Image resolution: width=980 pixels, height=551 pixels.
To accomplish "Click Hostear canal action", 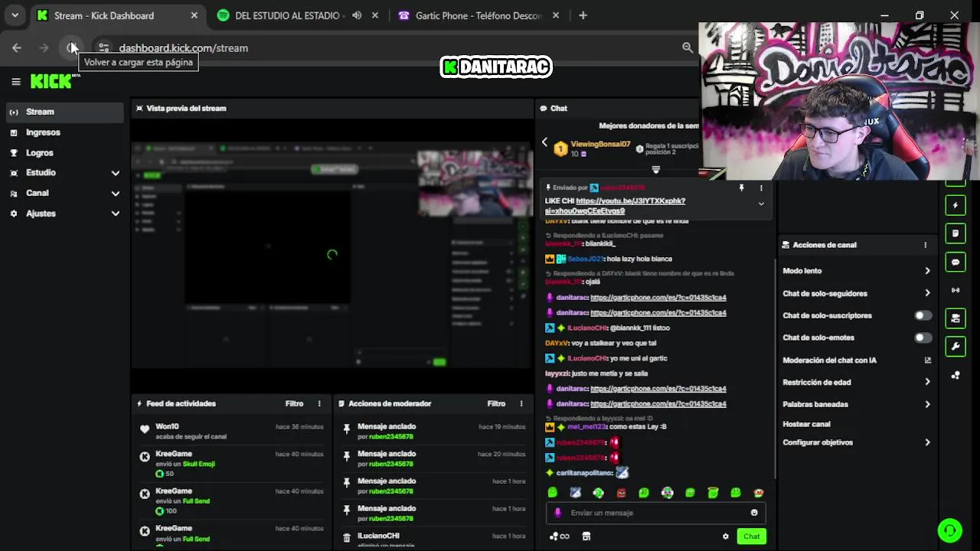I will pyautogui.click(x=806, y=424).
